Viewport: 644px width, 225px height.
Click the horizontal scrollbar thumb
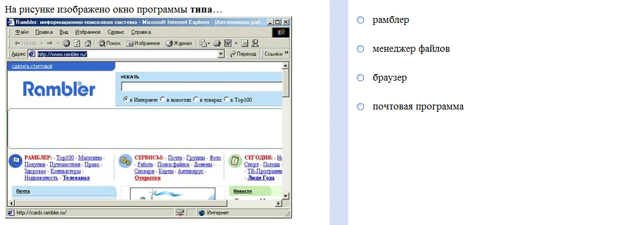click(120, 204)
